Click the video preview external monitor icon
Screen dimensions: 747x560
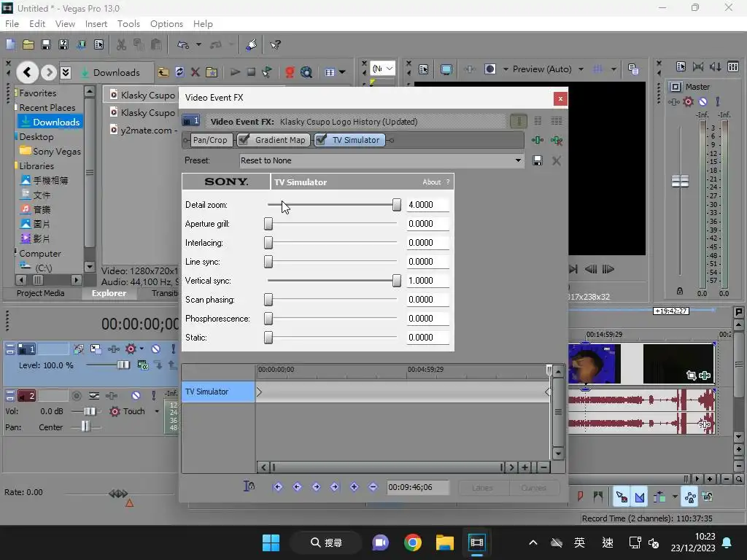[446, 69]
